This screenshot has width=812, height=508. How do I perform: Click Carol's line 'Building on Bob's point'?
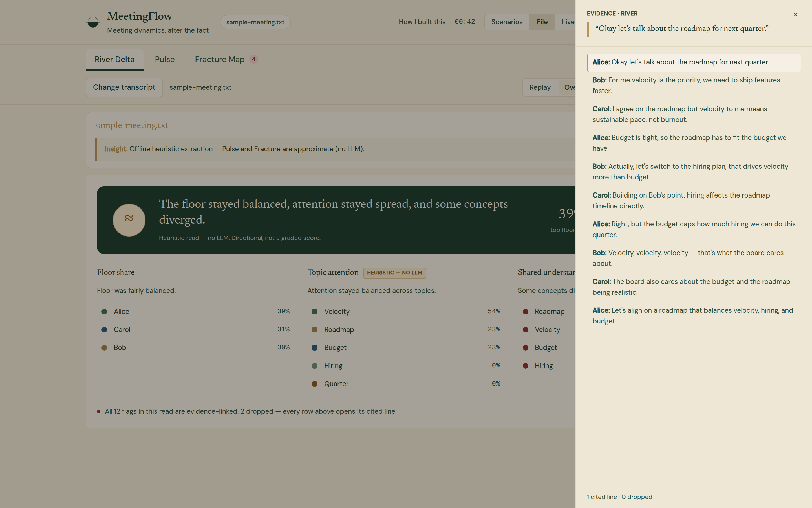694,201
